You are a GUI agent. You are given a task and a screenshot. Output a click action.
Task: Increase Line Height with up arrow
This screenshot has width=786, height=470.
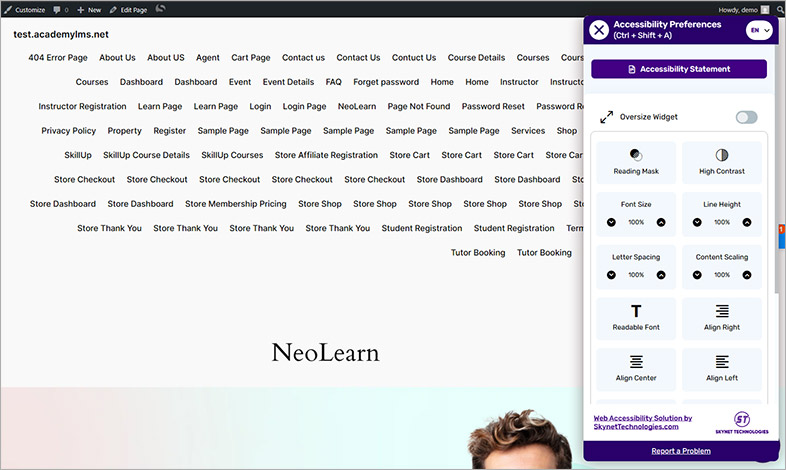pos(747,222)
